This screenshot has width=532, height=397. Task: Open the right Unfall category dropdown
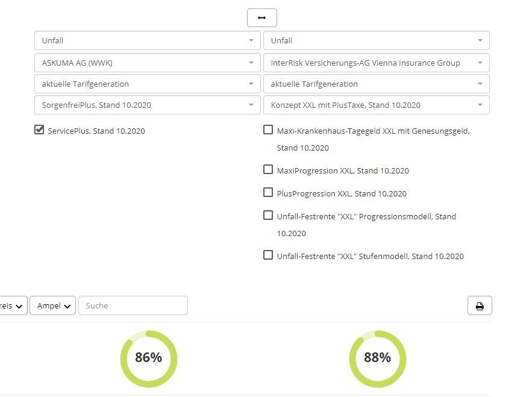tap(377, 40)
